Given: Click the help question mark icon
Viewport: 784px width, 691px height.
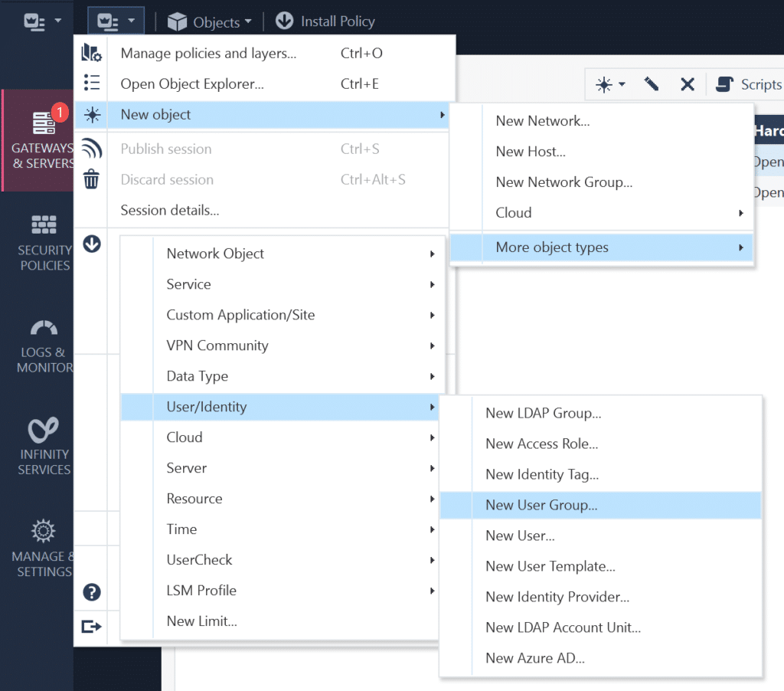Looking at the screenshot, I should (92, 591).
